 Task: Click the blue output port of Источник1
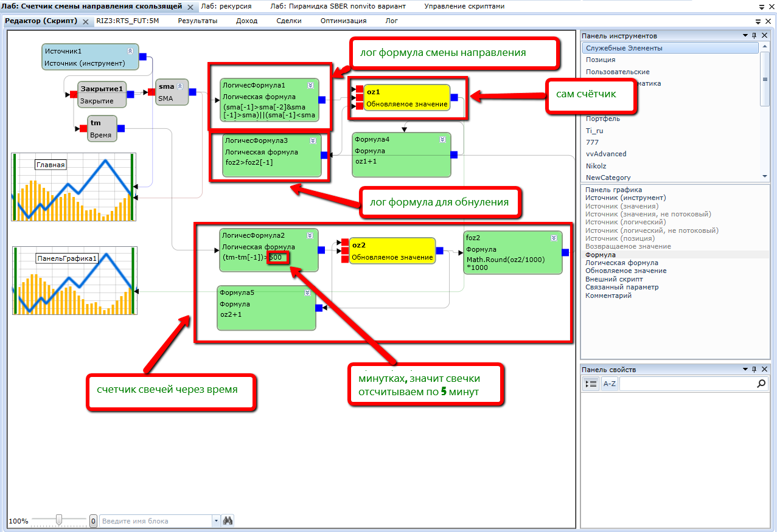tap(143, 57)
